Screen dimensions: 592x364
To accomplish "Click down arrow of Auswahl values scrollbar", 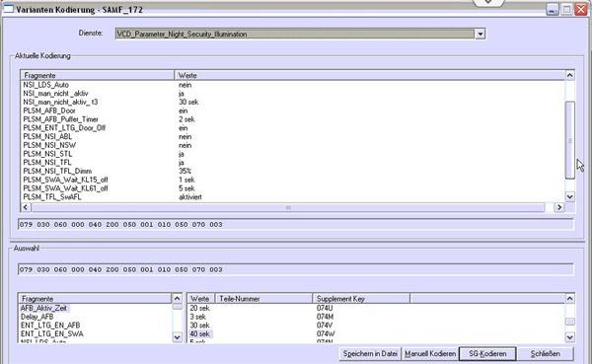I will 569,337.
